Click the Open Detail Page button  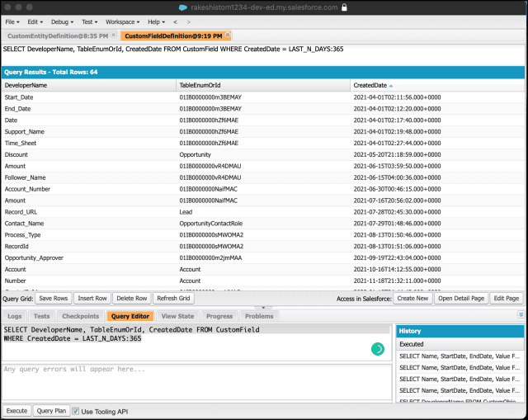461,298
